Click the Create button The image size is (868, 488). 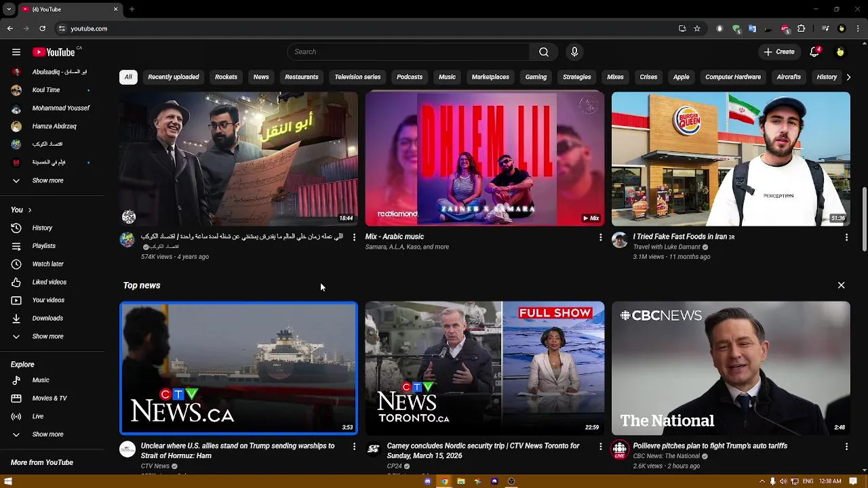point(778,52)
